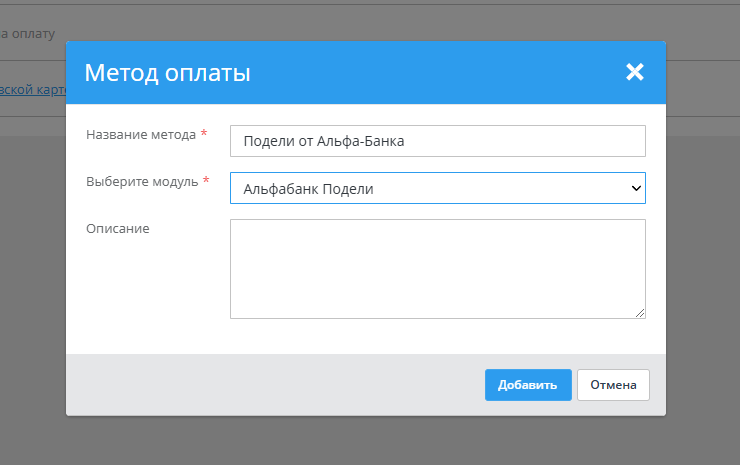Click red asterisk beside Выберите модуль
Image resolution: width=740 pixels, height=465 pixels.
click(206, 181)
